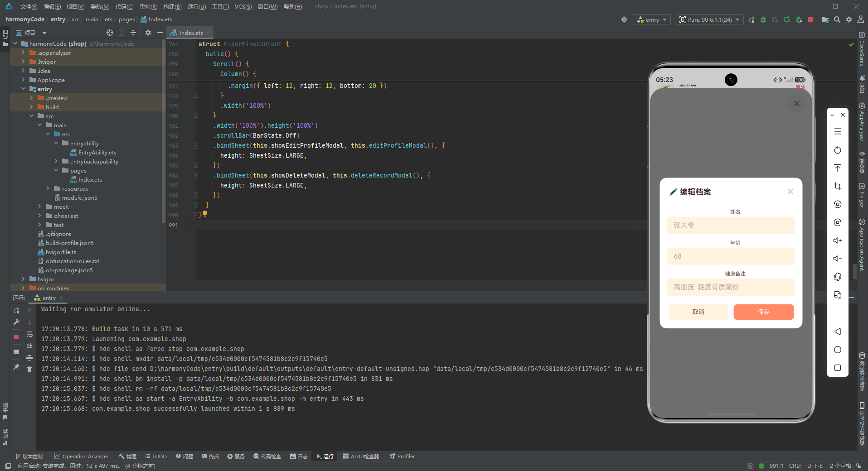This screenshot has height=471, width=868.
Task: Click the emulator back triangle button
Action: point(837,332)
